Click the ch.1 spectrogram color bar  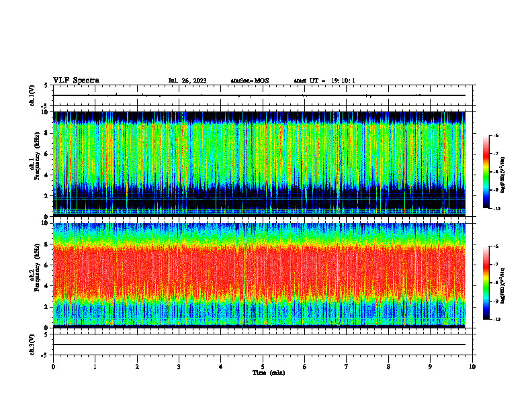point(486,172)
